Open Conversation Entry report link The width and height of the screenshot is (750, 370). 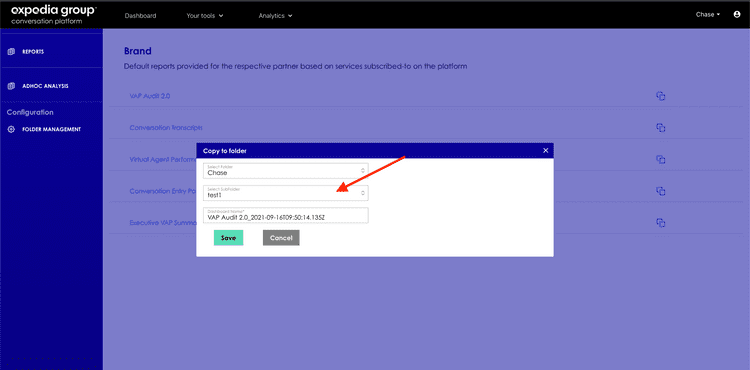tap(163, 191)
